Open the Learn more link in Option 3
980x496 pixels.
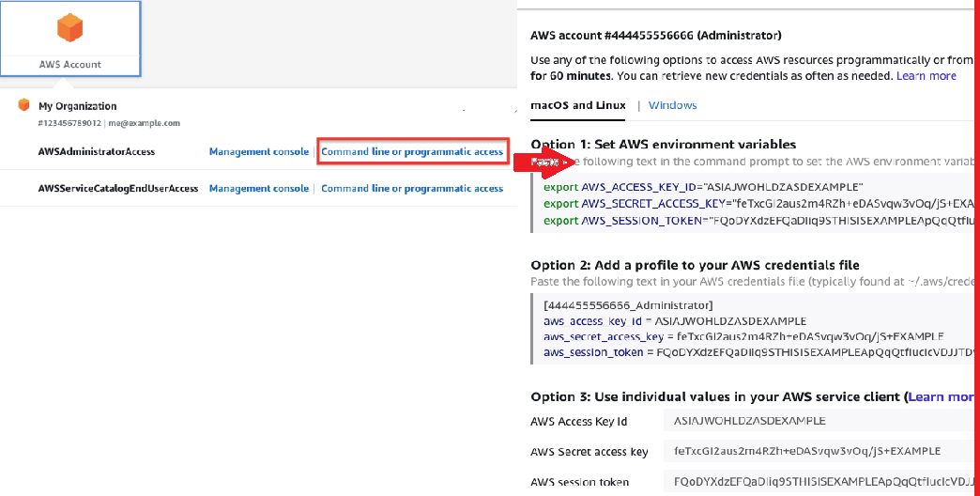click(940, 397)
